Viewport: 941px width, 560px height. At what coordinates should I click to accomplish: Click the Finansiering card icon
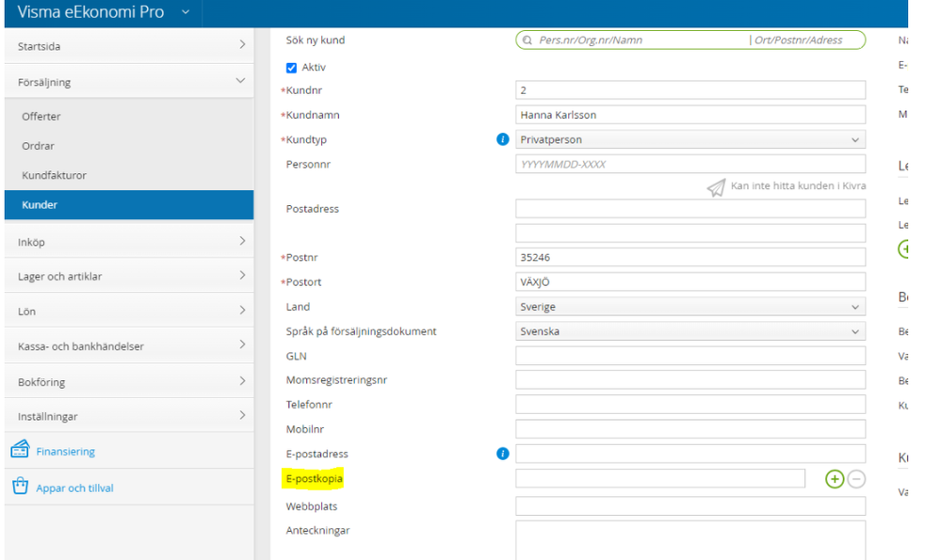click(20, 451)
